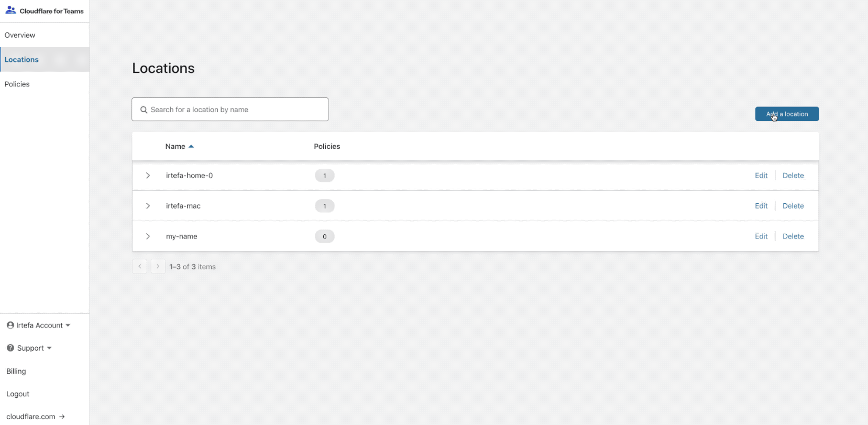This screenshot has width=868, height=425.
Task: Edit the irtefa-mac location
Action: (761, 206)
